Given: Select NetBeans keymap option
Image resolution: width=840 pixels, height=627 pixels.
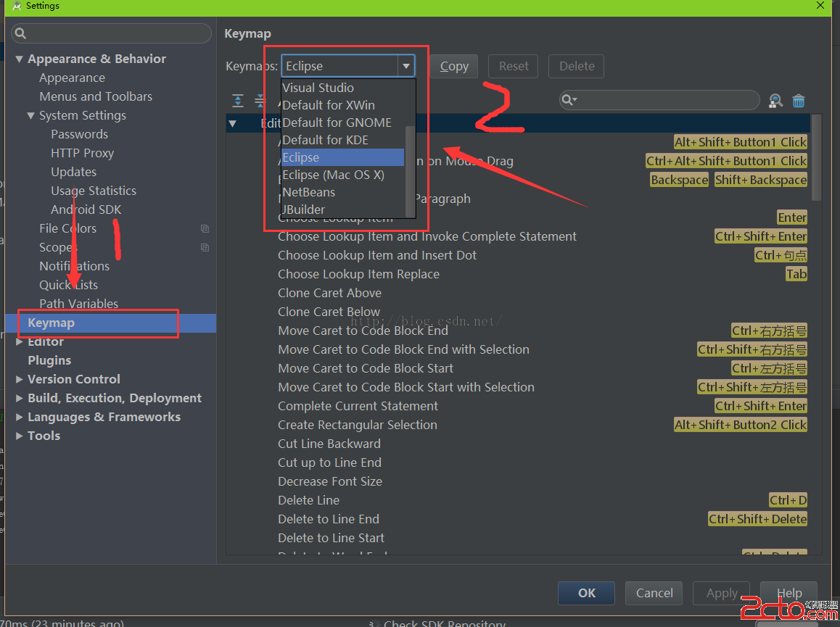Looking at the screenshot, I should [x=343, y=192].
